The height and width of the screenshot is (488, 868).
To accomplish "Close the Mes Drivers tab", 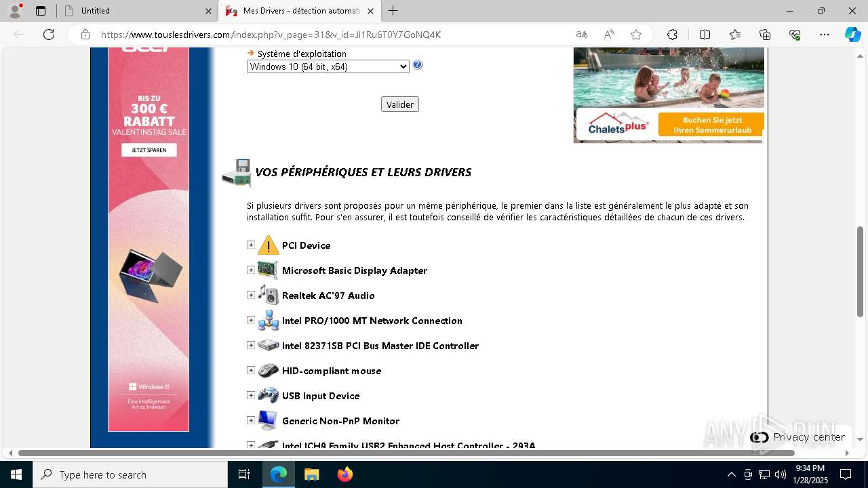I will point(370,11).
